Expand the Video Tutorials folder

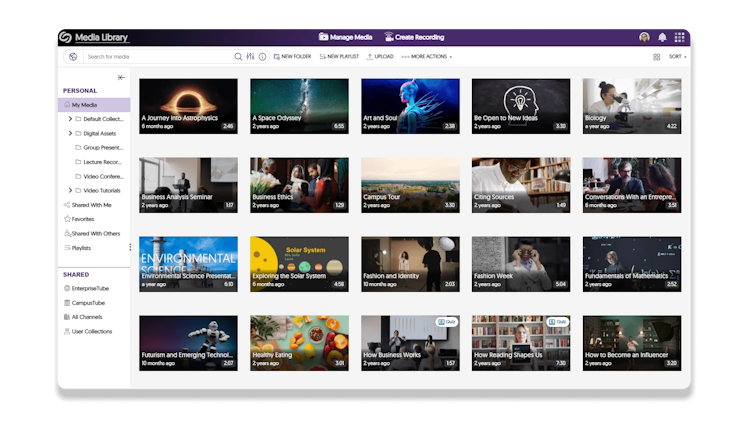pyautogui.click(x=70, y=190)
